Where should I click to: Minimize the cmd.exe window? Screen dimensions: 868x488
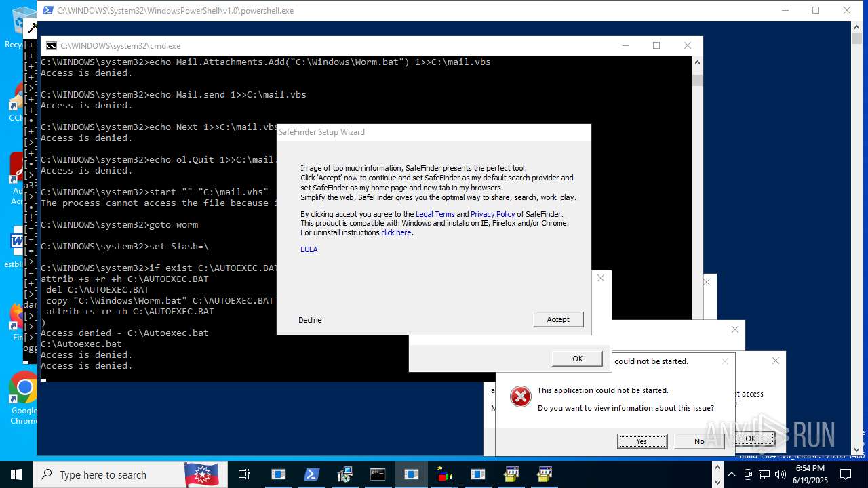(625, 45)
